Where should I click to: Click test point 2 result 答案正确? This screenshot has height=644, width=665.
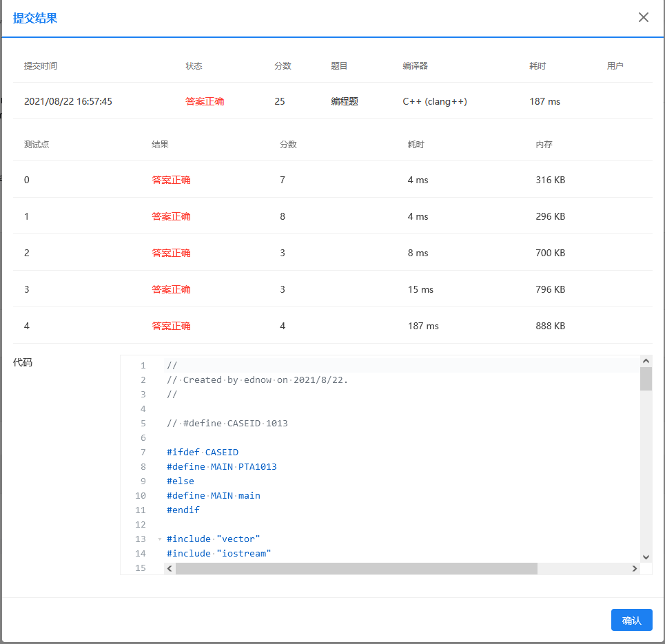click(171, 253)
